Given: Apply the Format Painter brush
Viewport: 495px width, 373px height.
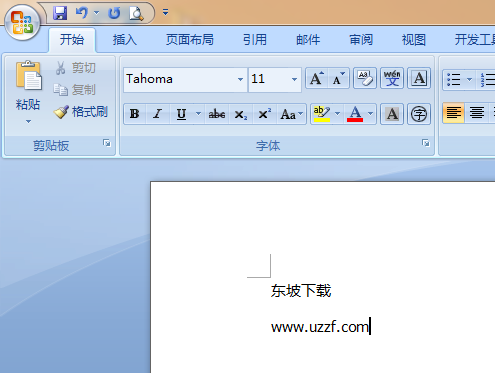Looking at the screenshot, I should tap(81, 112).
